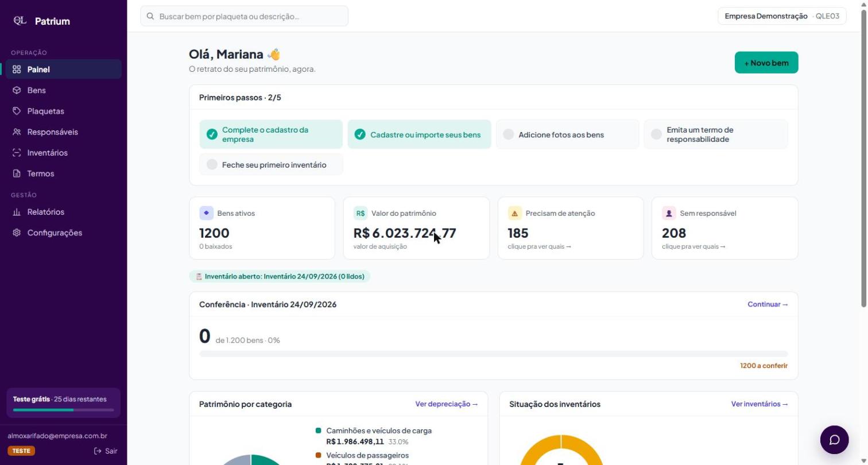Click the R$ Valor do patrimônio icon
The image size is (868, 465).
coord(361,213)
